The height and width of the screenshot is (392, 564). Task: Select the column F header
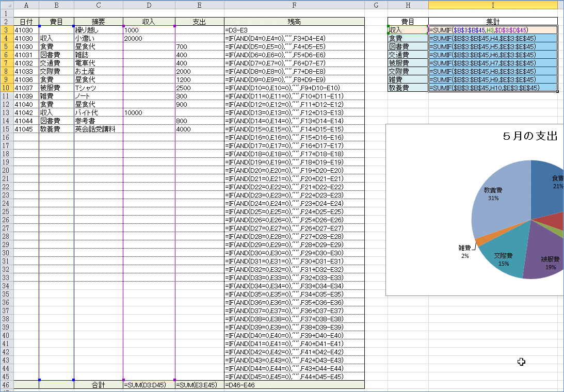coord(294,5)
